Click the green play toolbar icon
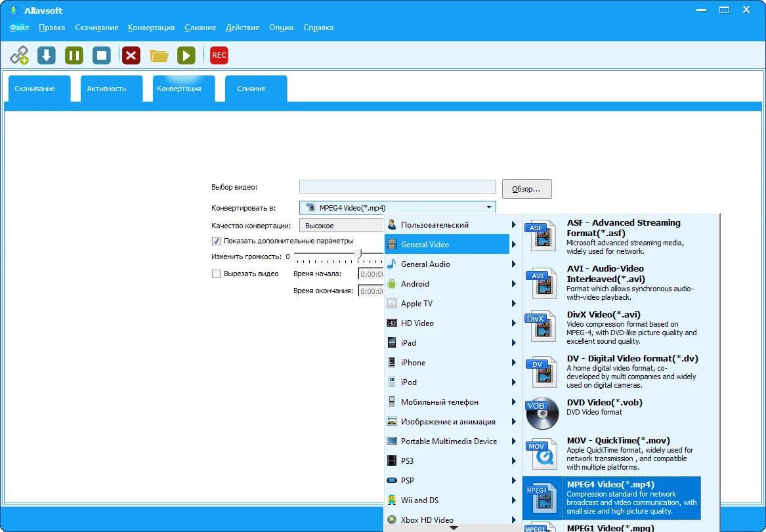766x532 pixels. pyautogui.click(x=186, y=56)
